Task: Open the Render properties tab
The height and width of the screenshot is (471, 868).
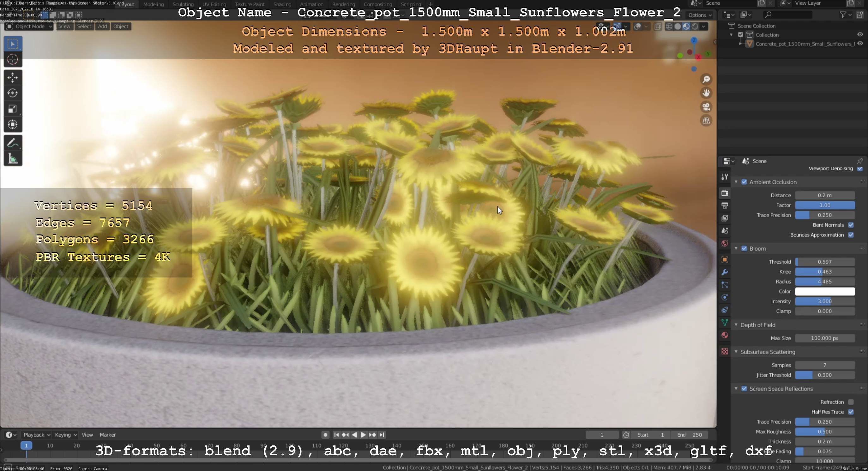Action: pos(725,193)
